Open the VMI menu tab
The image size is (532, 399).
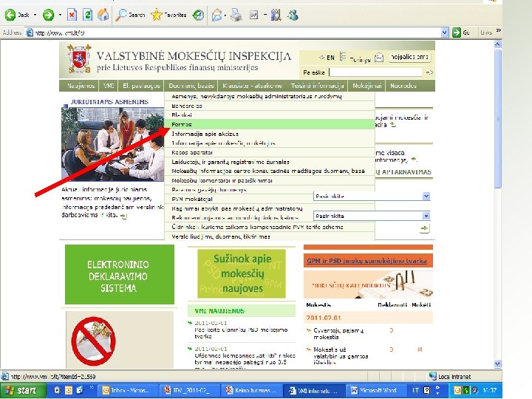click(108, 86)
